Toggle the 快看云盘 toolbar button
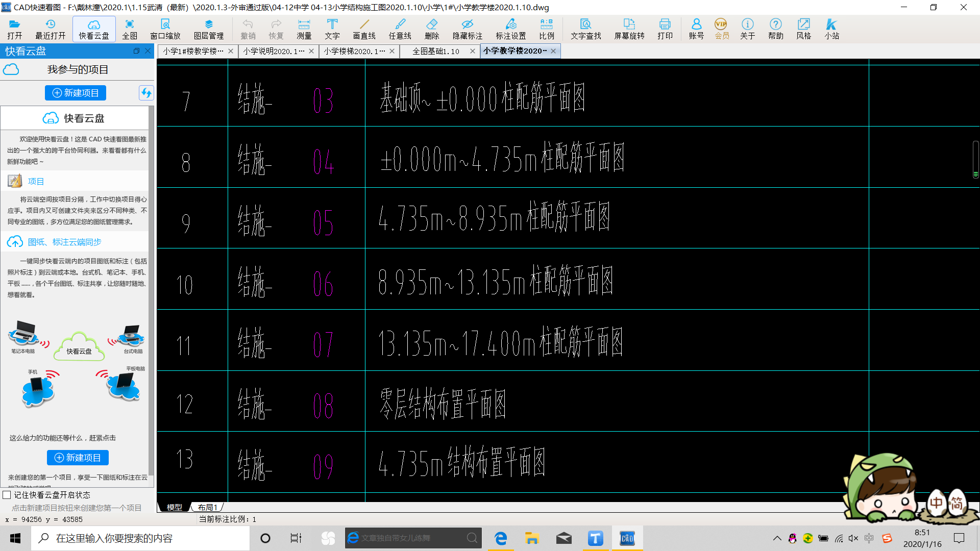980x551 pixels. tap(94, 29)
